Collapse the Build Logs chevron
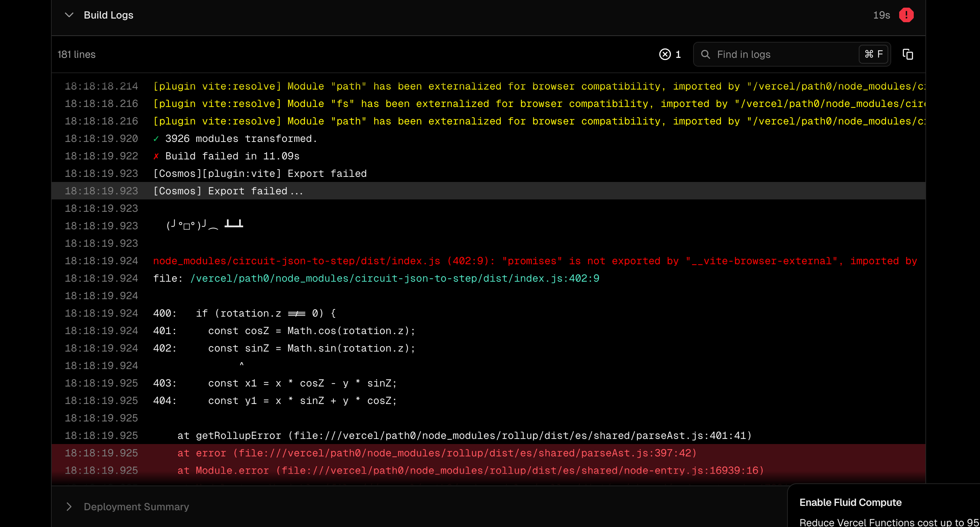The image size is (980, 527). point(69,15)
